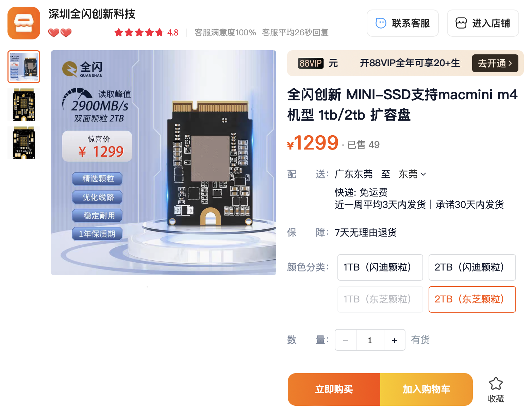Click the 88VIP badge icon

pos(311,63)
